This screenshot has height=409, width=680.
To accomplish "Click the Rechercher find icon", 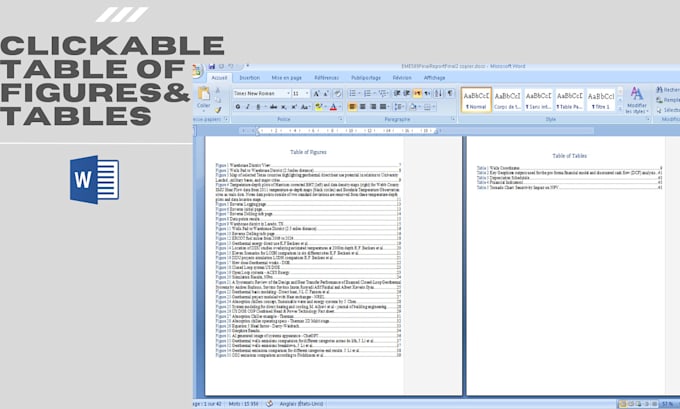I will [659, 89].
